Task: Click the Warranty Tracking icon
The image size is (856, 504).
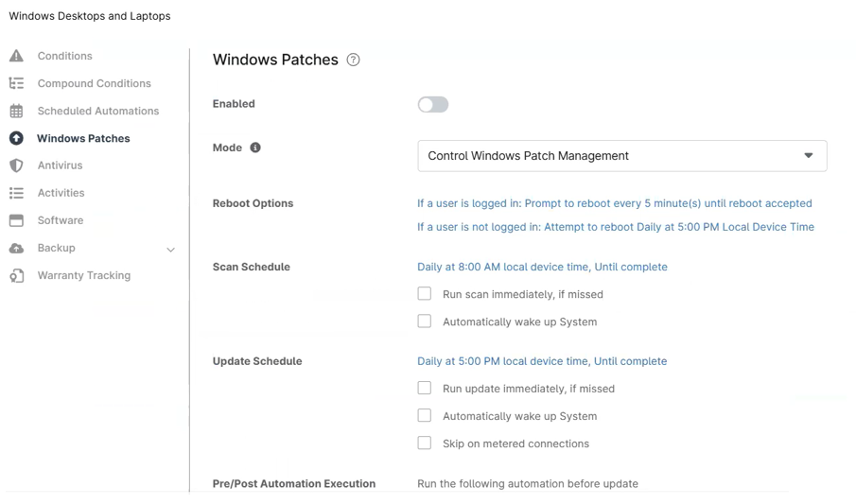Action: click(16, 275)
